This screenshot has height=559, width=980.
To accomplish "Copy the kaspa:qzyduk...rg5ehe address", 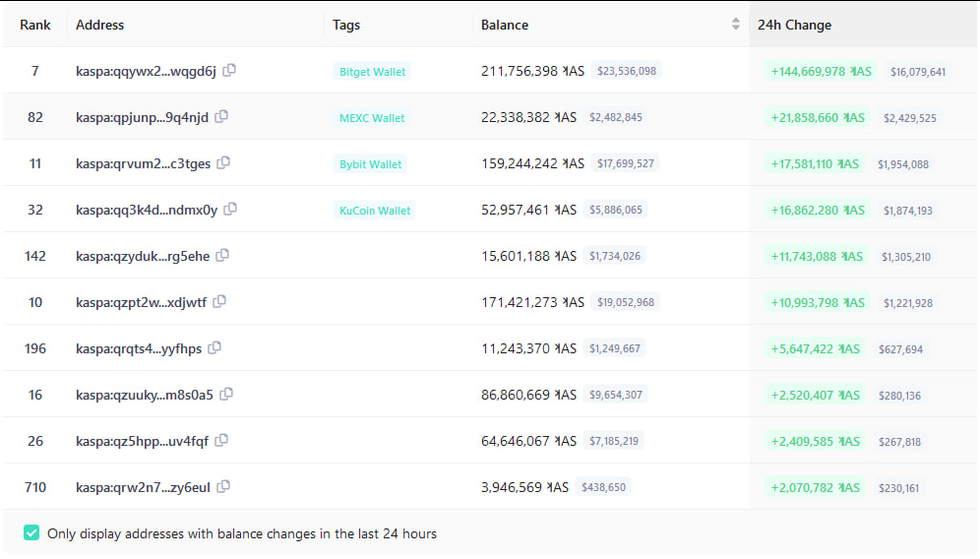I will (222, 255).
